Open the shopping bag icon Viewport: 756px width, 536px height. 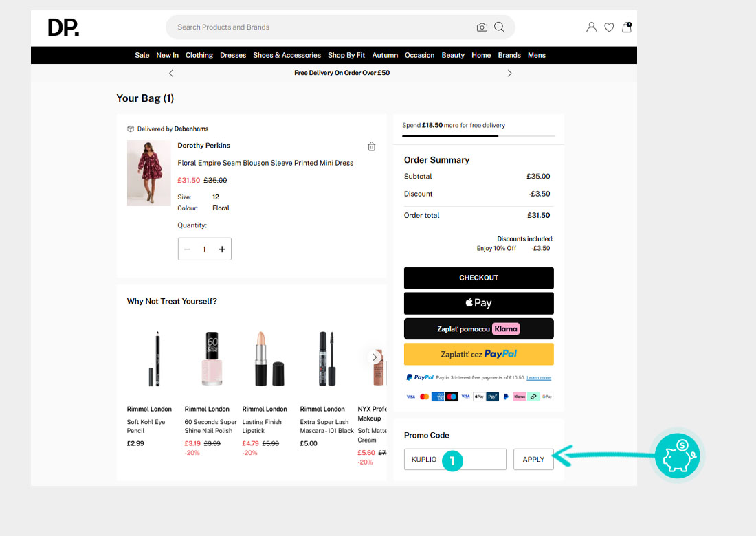pos(627,27)
